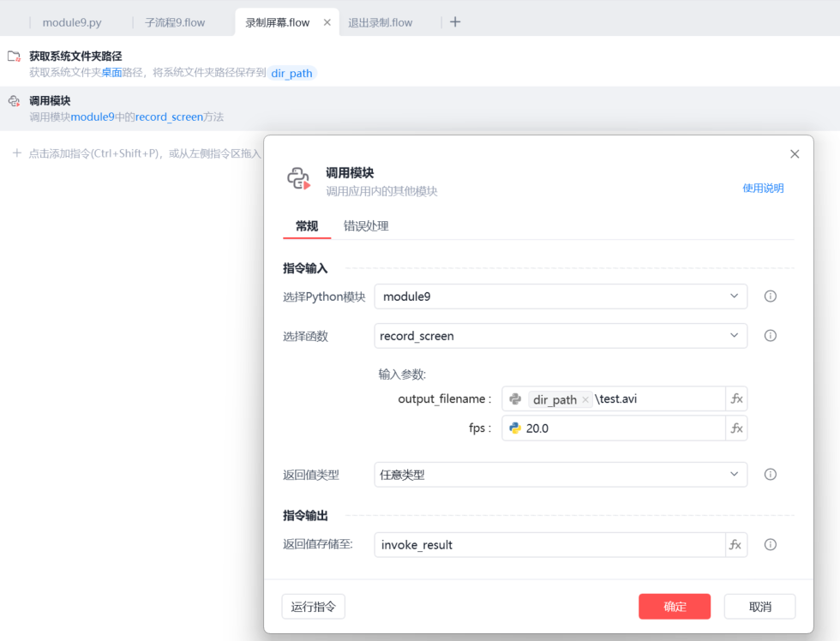Open the module9.py tab
Viewport: 840px width, 641px height.
[72, 22]
